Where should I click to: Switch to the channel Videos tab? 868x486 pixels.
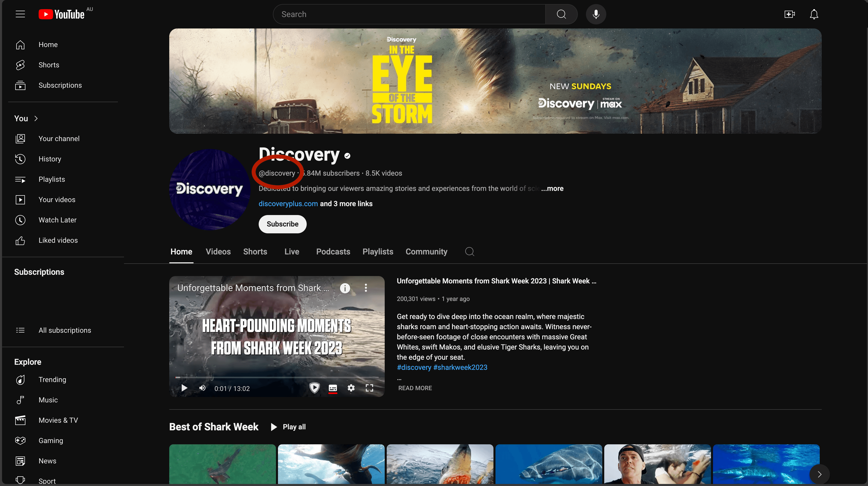tap(218, 251)
